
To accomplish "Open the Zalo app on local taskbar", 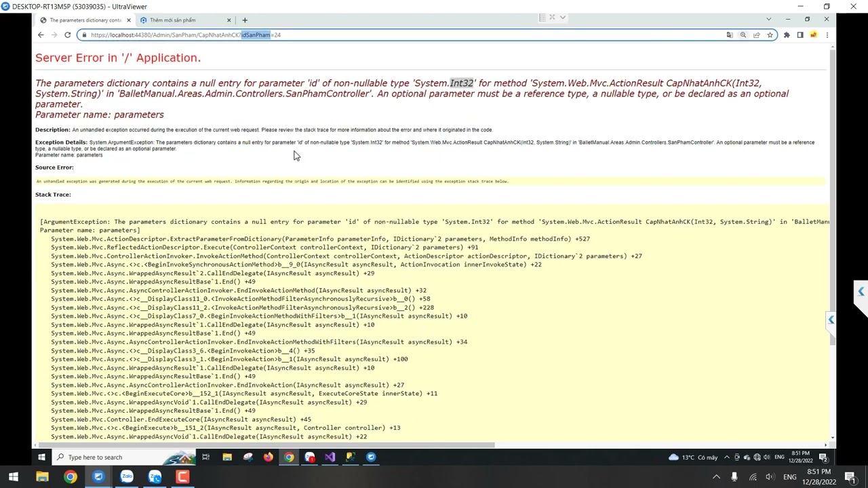I will click(x=127, y=477).
